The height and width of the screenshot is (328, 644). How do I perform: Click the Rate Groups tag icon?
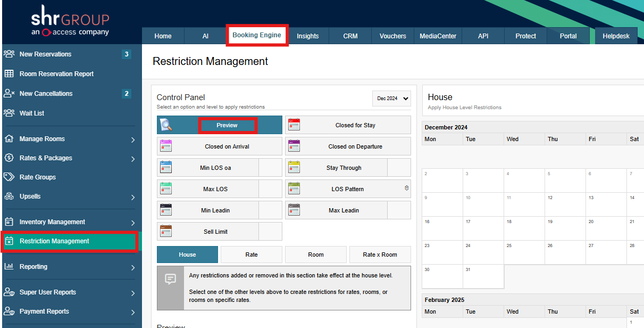click(x=9, y=177)
